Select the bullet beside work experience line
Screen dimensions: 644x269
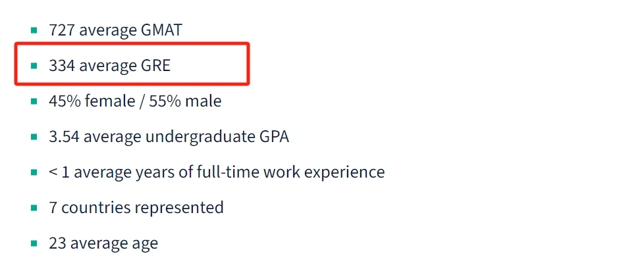pos(34,172)
